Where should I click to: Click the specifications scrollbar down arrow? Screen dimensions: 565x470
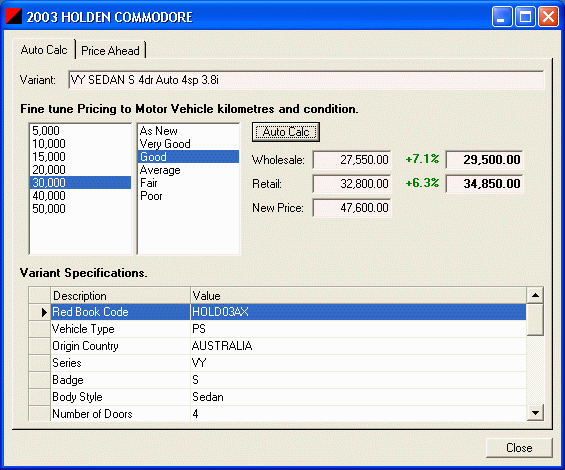(x=535, y=413)
